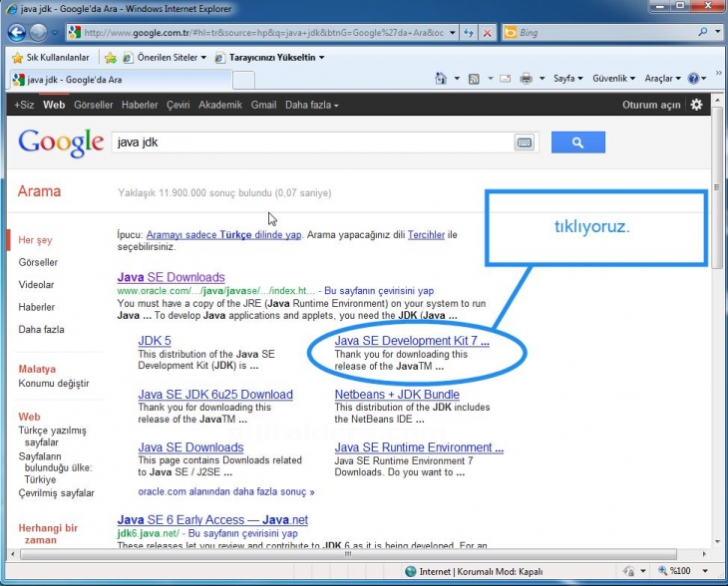Expand the Daha fazla menu in Google bar
The width and height of the screenshot is (728, 586).
pyautogui.click(x=311, y=105)
